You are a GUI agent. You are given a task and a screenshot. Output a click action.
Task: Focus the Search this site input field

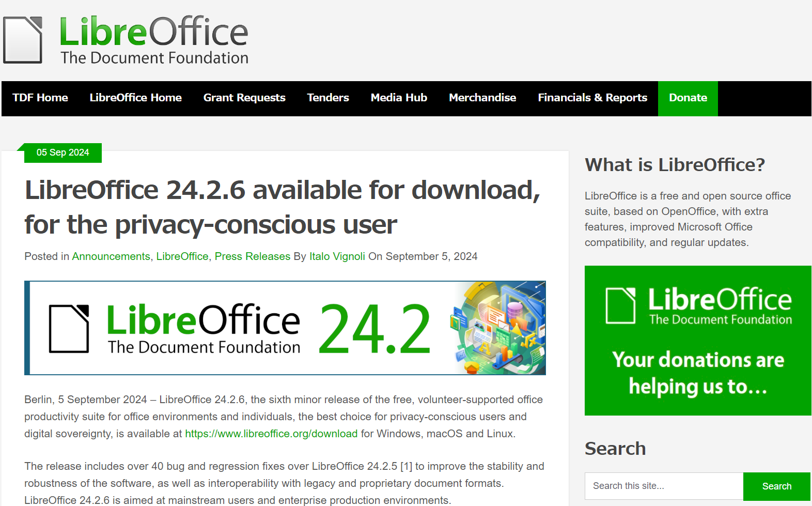[664, 486]
